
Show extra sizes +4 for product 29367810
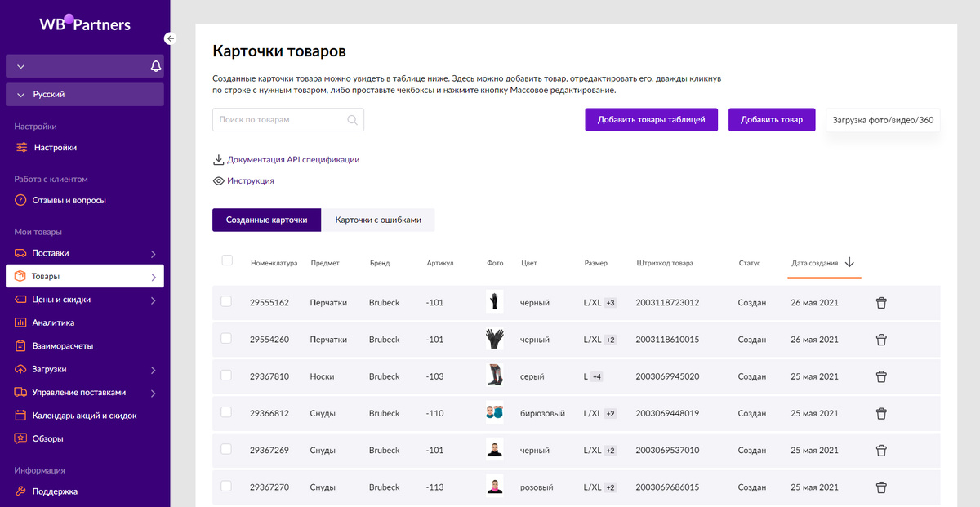597,376
